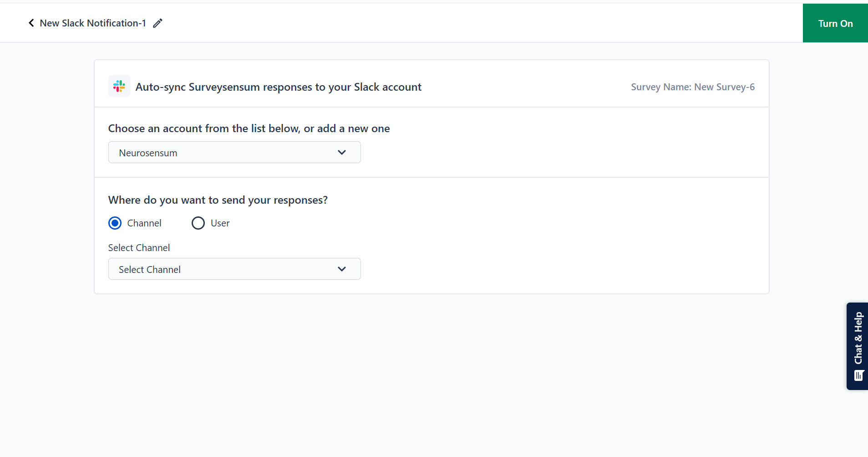Select the Channel radio button
Viewport: 868px width, 457px height.
click(x=115, y=223)
